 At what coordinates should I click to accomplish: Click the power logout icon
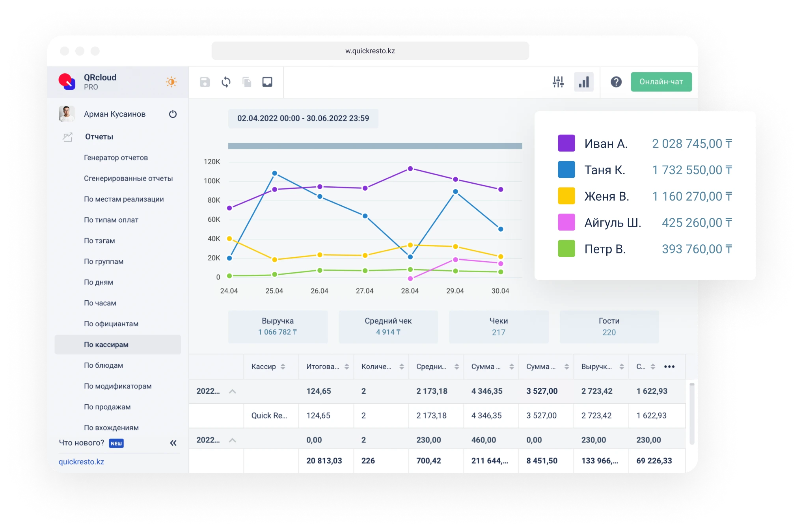pyautogui.click(x=173, y=114)
